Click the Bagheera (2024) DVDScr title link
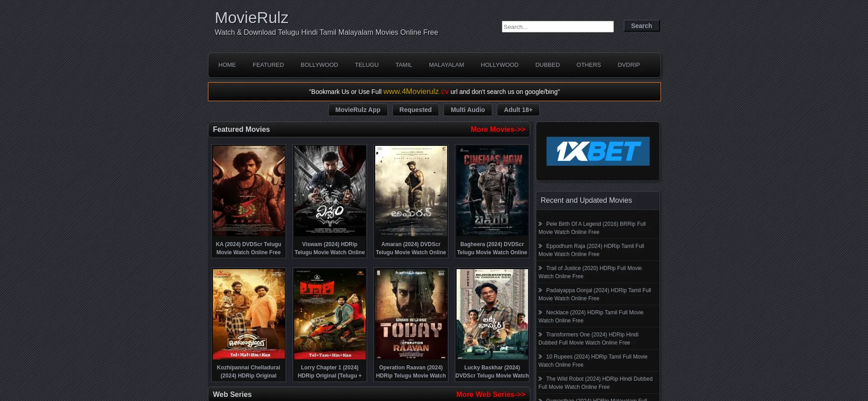 (492, 248)
